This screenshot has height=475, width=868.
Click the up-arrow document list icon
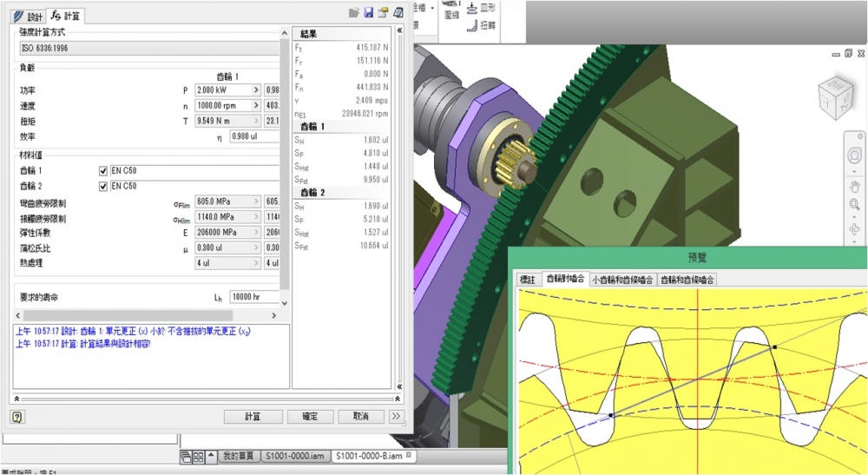(211, 456)
